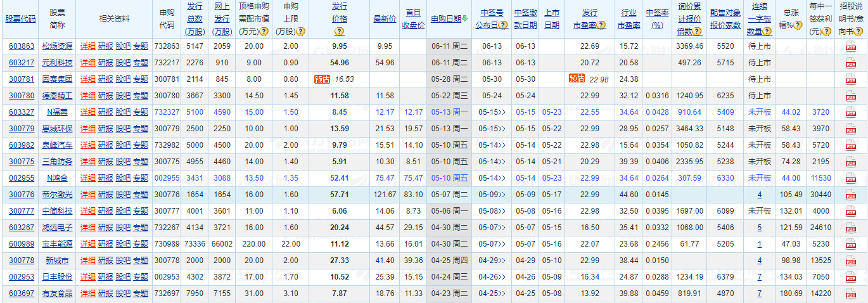868x303 pixels.
Task: Open 股吧 forum for 三角防务
Action: 123,162
